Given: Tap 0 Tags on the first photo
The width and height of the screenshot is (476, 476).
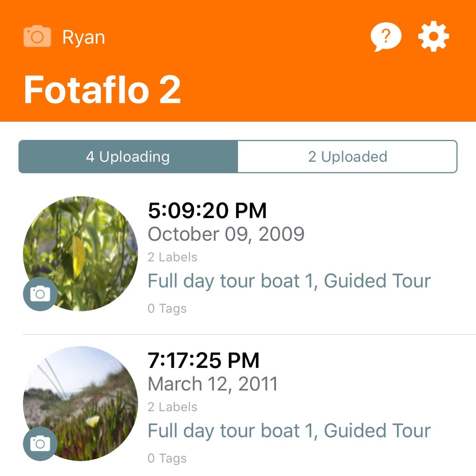Looking at the screenshot, I should (167, 308).
